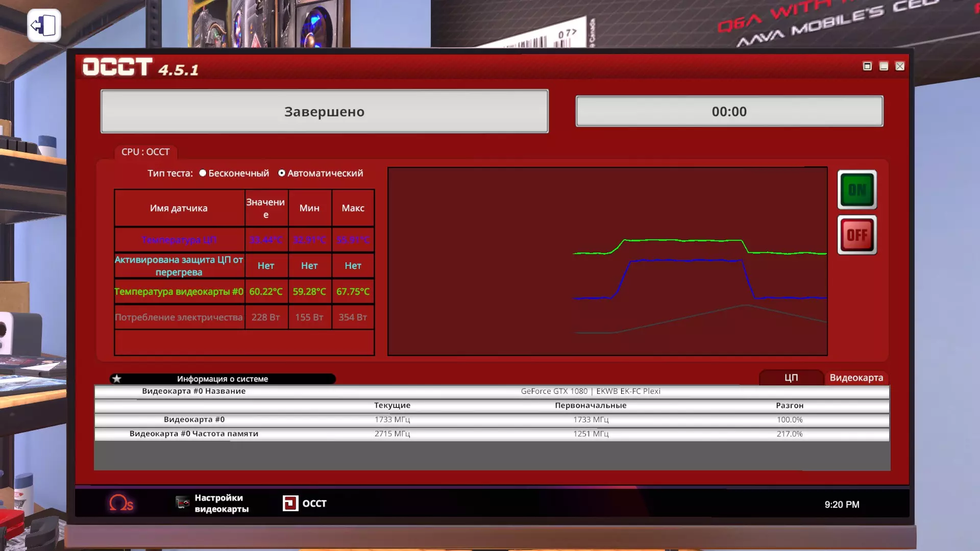Click the Завершено status bar
The height and width of the screenshot is (551, 980).
(x=324, y=111)
